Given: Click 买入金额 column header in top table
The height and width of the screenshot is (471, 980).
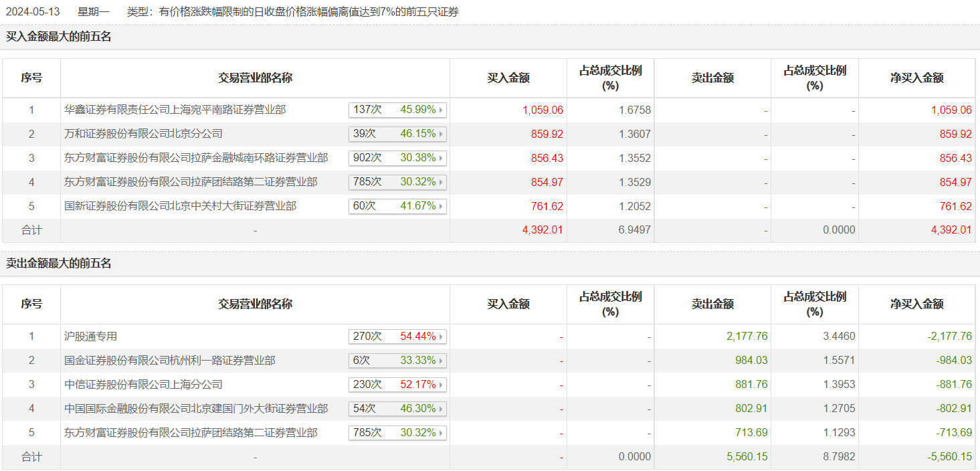Looking at the screenshot, I should (x=508, y=78).
